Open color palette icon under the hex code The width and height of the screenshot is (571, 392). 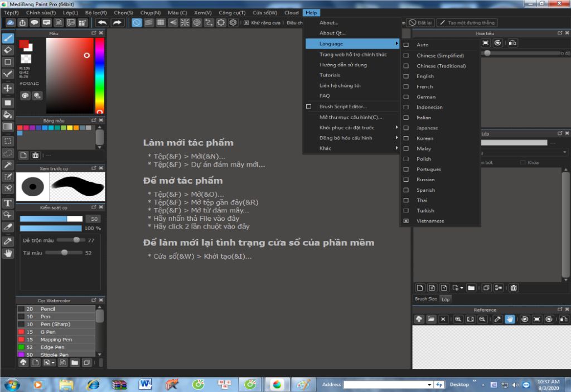click(25, 95)
